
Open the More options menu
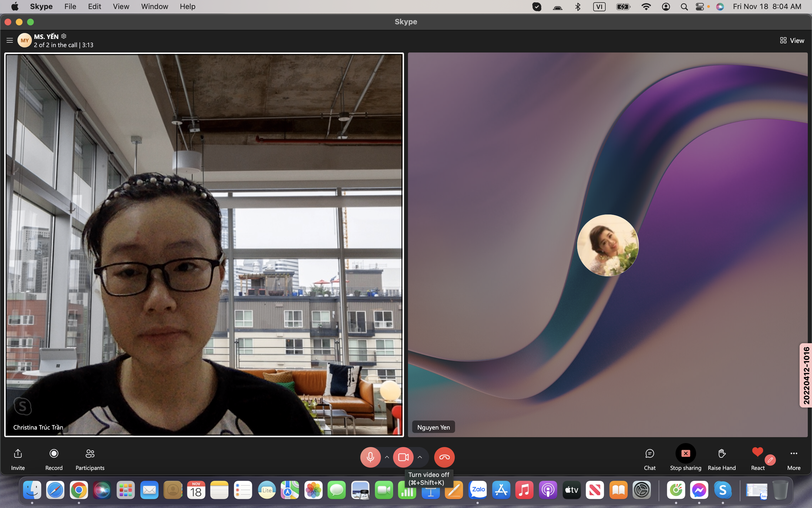pos(794,459)
